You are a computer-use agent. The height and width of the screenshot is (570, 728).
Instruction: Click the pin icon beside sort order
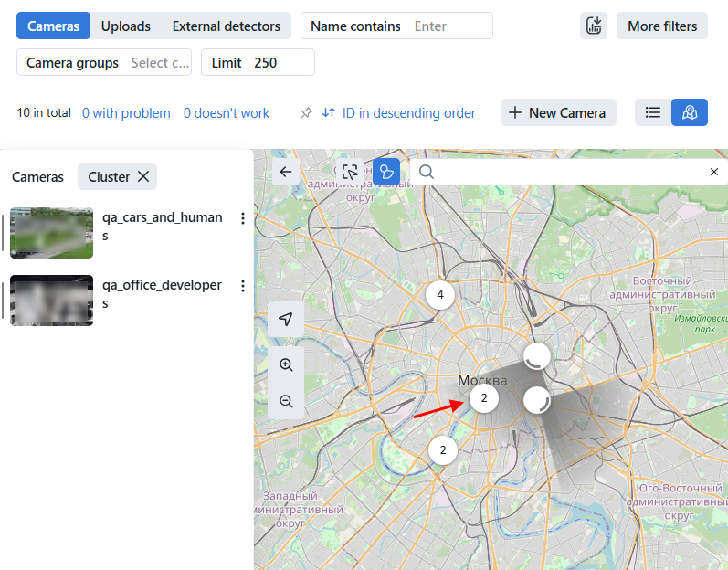point(306,113)
